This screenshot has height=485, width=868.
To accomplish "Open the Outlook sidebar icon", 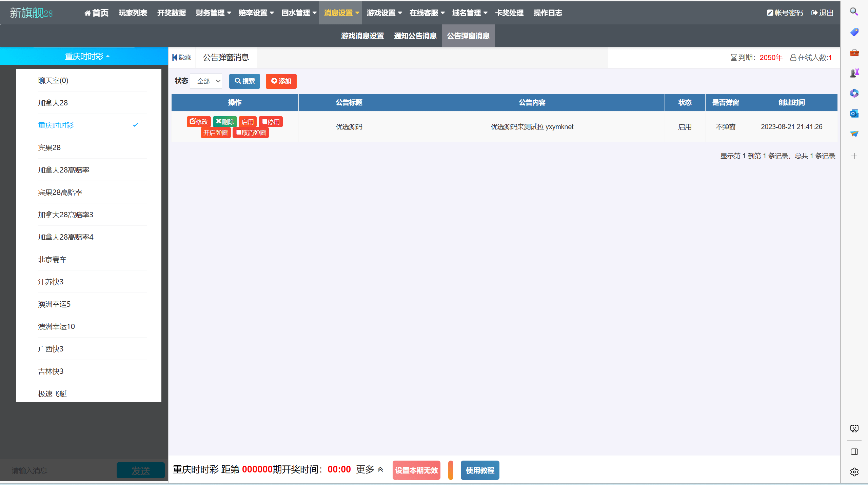I will [854, 114].
